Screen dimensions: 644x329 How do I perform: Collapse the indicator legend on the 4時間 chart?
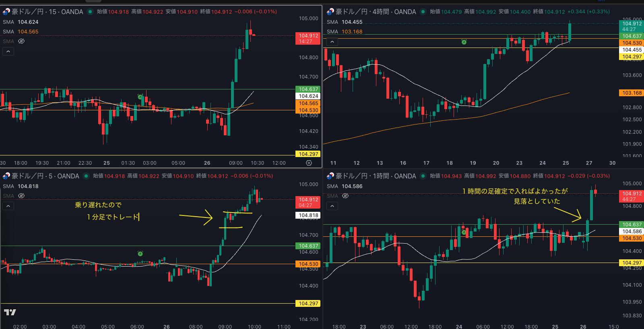332,41
